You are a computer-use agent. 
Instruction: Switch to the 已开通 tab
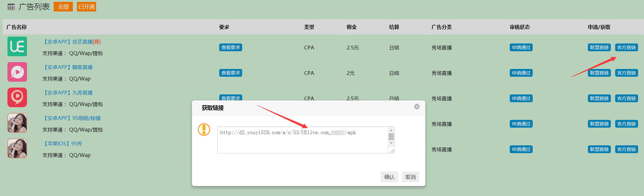87,7
